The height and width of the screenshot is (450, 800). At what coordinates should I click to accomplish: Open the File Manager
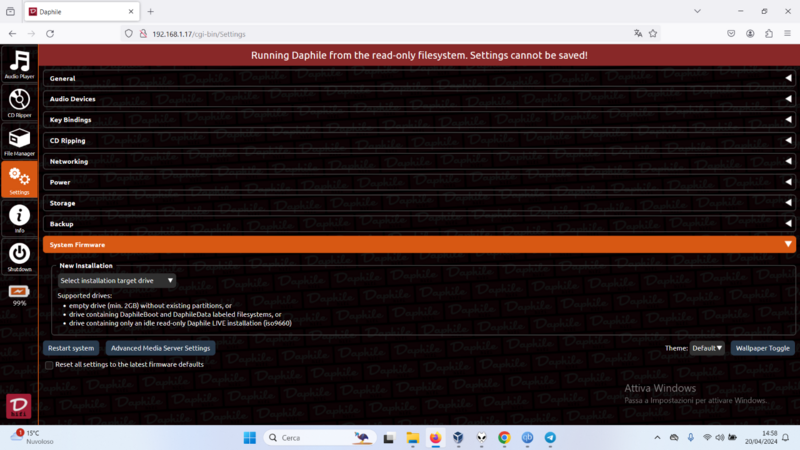(19, 141)
